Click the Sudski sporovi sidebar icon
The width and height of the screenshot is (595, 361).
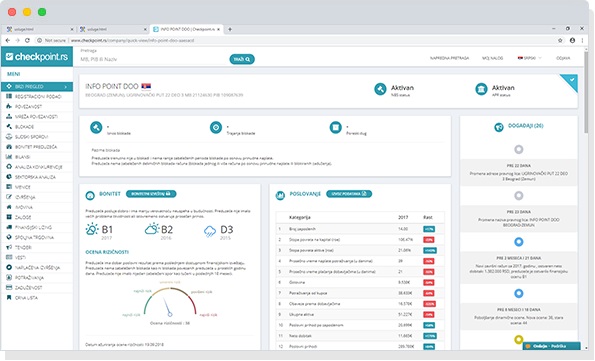9,137
